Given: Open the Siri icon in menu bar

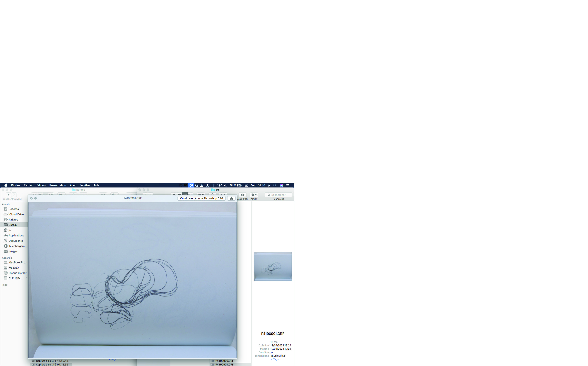Looking at the screenshot, I should pyautogui.click(x=281, y=185).
